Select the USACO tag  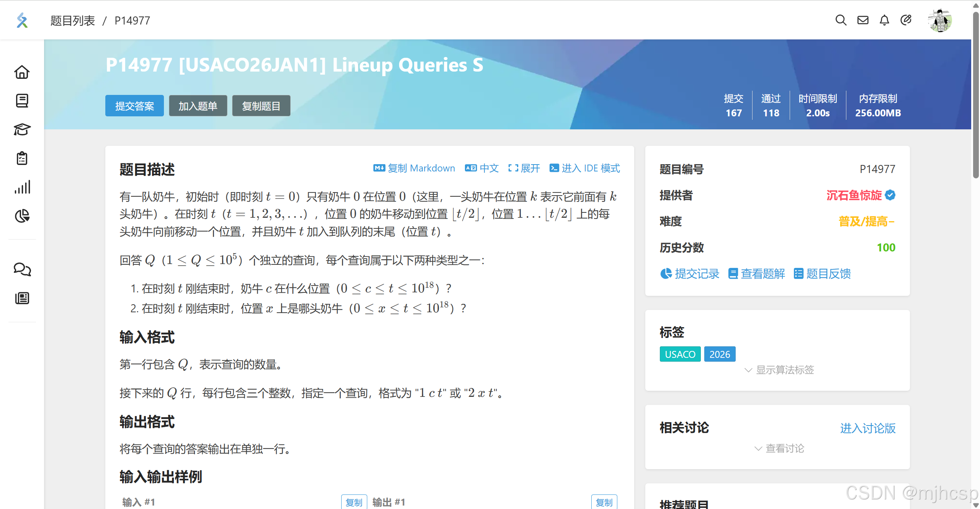(680, 354)
